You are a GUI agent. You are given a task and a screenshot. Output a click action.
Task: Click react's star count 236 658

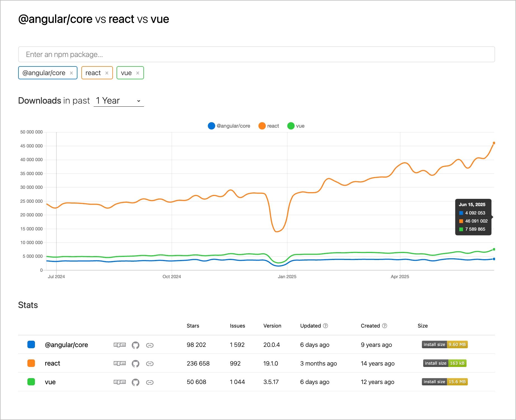(198, 363)
